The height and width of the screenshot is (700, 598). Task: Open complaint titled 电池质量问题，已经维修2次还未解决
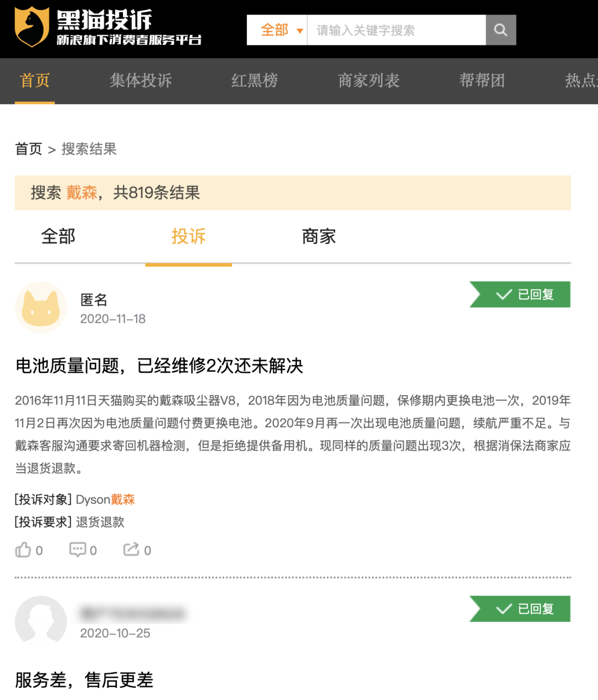159,366
